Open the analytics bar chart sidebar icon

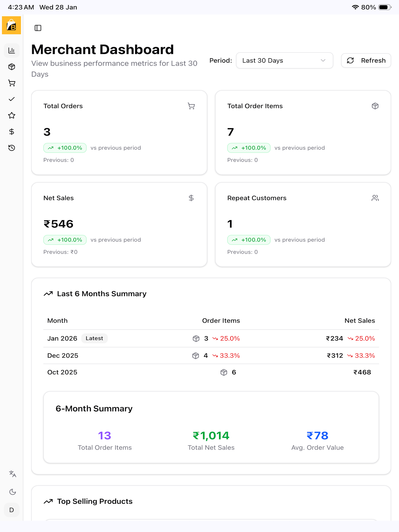12,50
